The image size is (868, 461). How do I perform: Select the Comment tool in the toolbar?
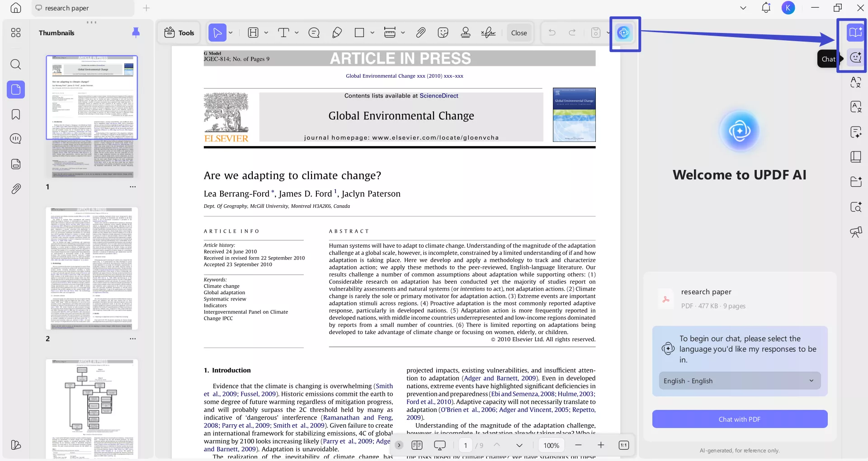[x=314, y=33]
